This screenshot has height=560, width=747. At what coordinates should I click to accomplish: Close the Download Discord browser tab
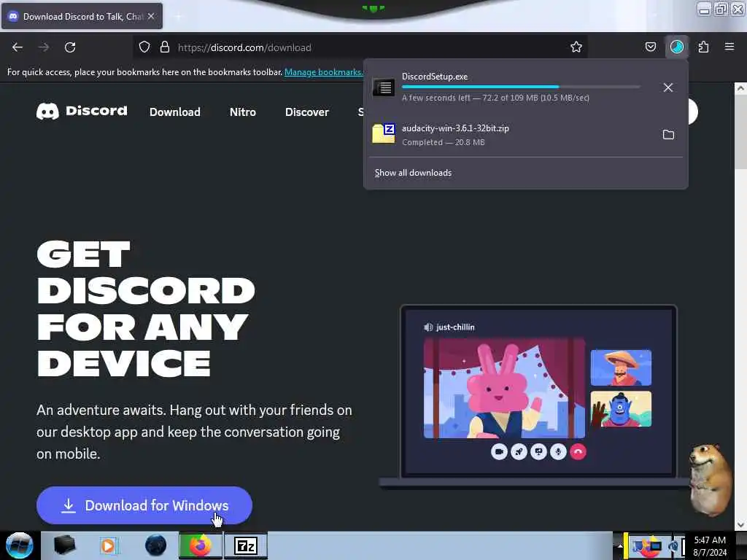pos(151,16)
